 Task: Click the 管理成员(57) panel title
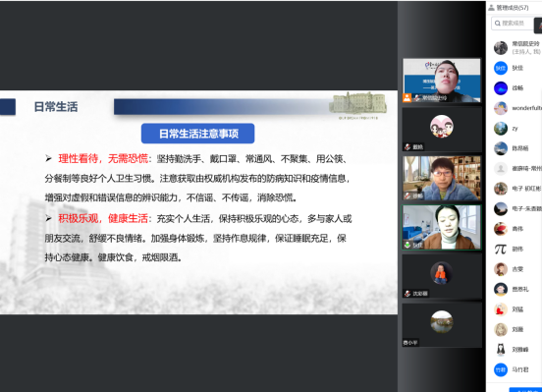(x=513, y=8)
